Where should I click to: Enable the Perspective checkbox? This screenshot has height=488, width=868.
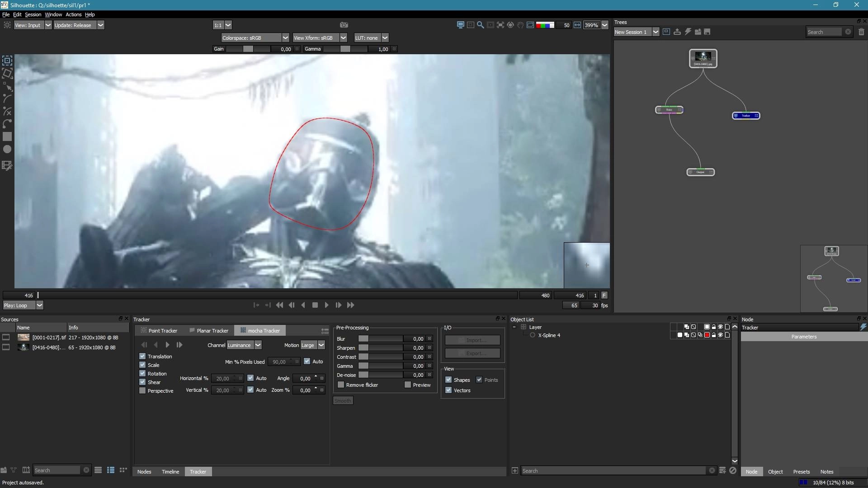pos(142,391)
